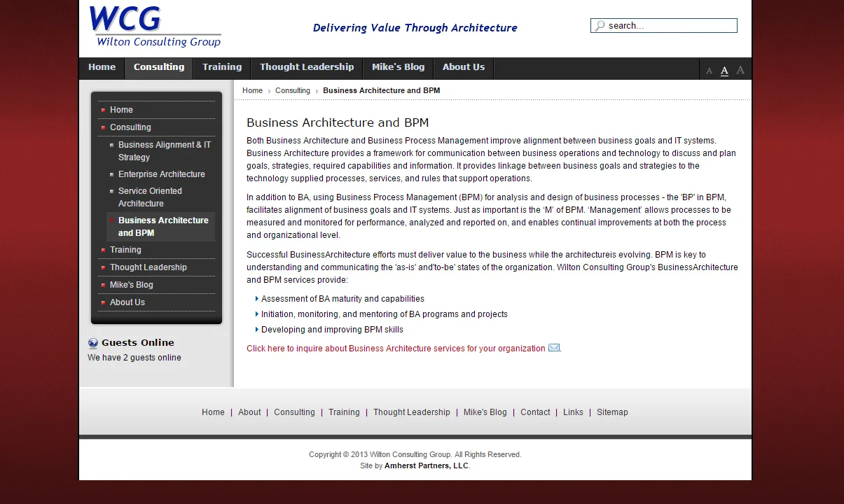Click Consulting in the breadcrumb trail

pos(293,90)
